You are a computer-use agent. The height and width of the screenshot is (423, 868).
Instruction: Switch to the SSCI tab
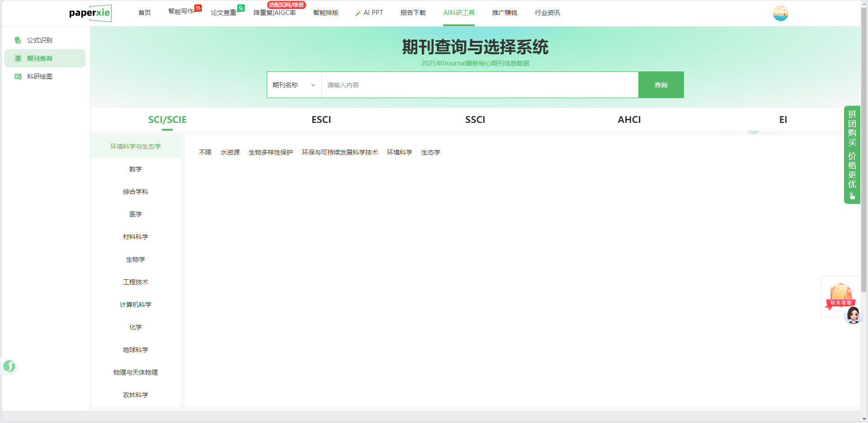(475, 120)
